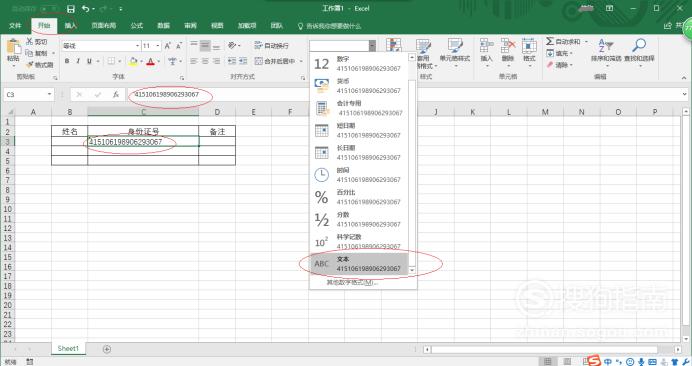This screenshot has height=366, width=692.
Task: Toggle underline formatting
Action: (x=89, y=61)
